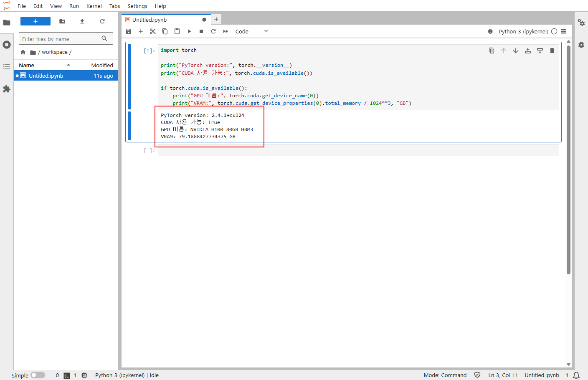
Task: Collapse the cell input blue bar
Action: click(129, 77)
